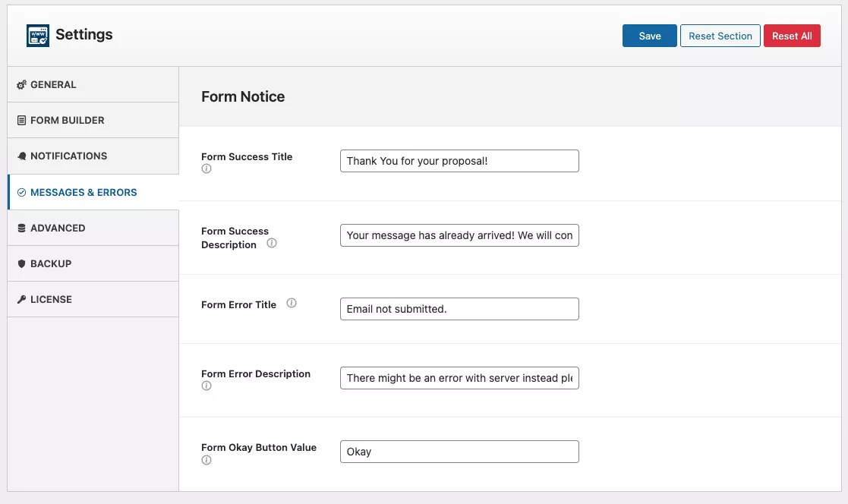This screenshot has height=504, width=848.
Task: Click info icon under Form Success Title
Action: [206, 169]
